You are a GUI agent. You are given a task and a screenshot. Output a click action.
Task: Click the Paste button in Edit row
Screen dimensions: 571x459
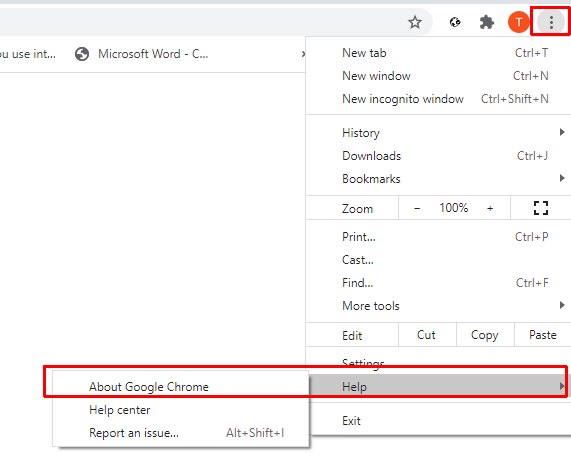tap(543, 335)
